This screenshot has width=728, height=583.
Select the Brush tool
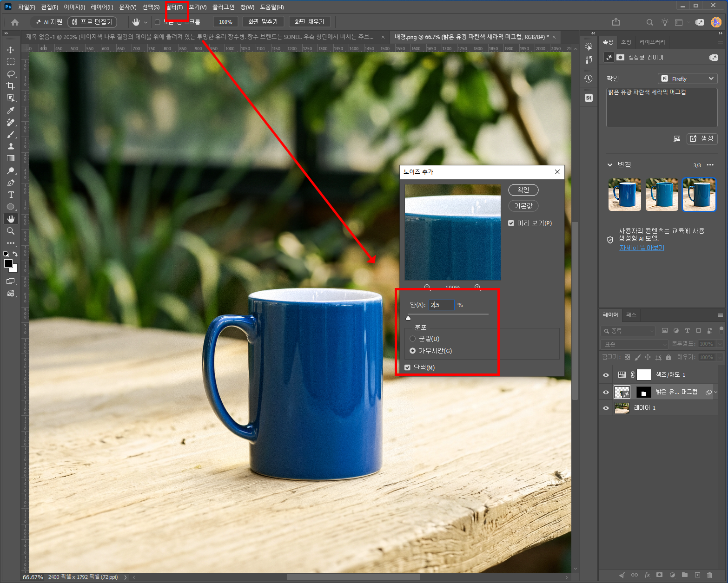coord(11,135)
